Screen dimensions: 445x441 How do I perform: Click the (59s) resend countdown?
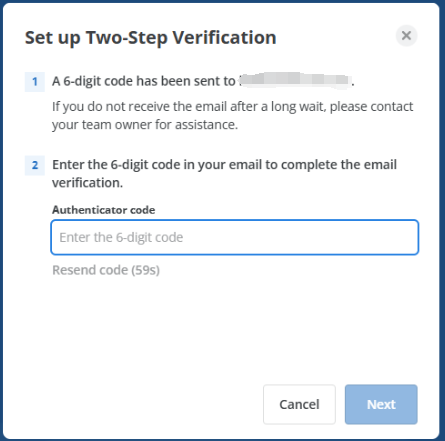(x=145, y=270)
